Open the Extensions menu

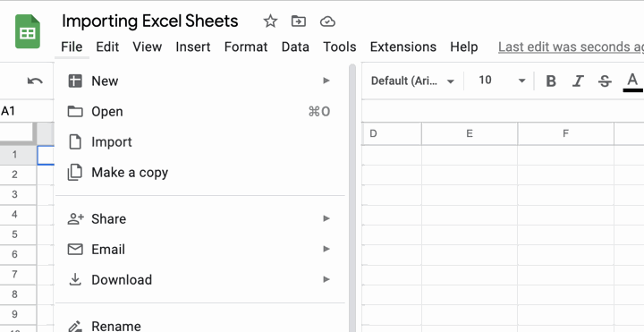click(x=402, y=47)
